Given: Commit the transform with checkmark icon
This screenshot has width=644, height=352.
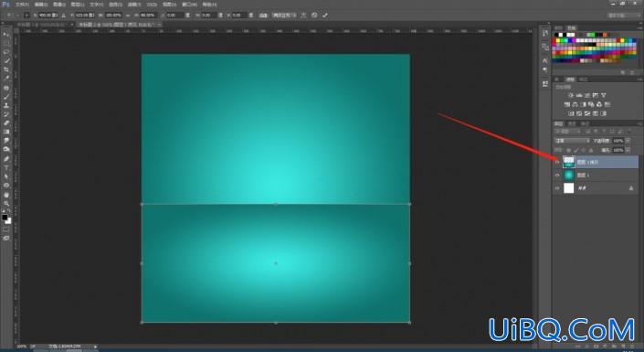Looking at the screenshot, I should 325,16.
